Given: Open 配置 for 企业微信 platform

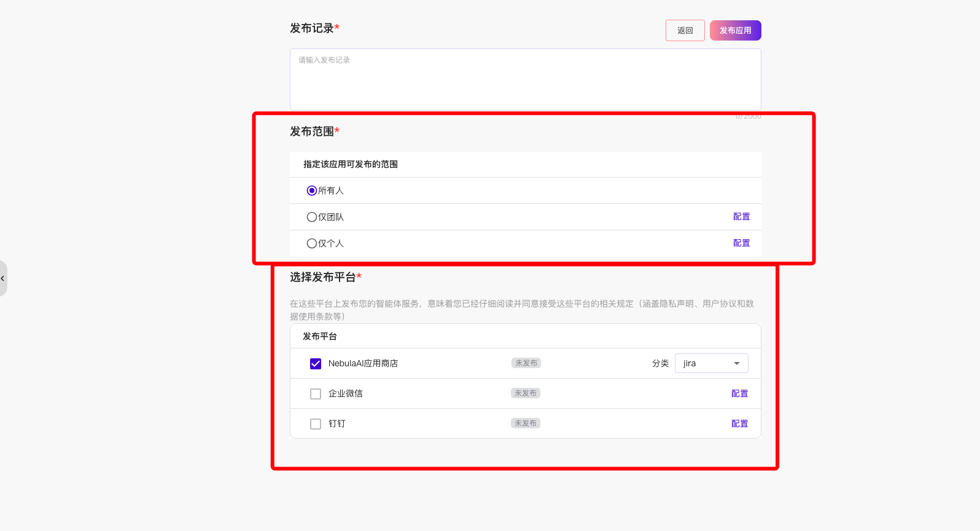Looking at the screenshot, I should pos(739,394).
